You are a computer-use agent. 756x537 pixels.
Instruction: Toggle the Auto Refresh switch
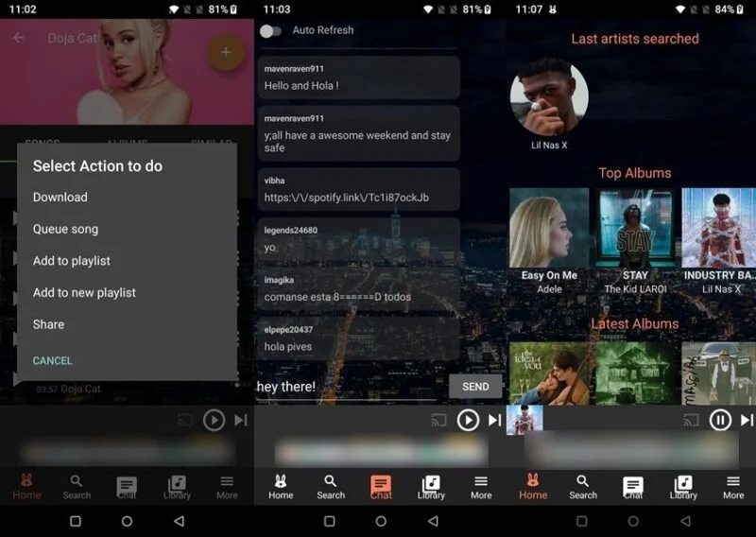pyautogui.click(x=270, y=31)
